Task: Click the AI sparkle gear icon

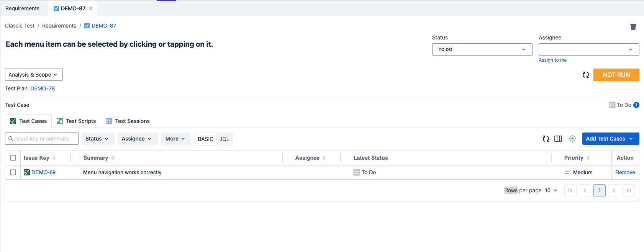Action: [572, 139]
